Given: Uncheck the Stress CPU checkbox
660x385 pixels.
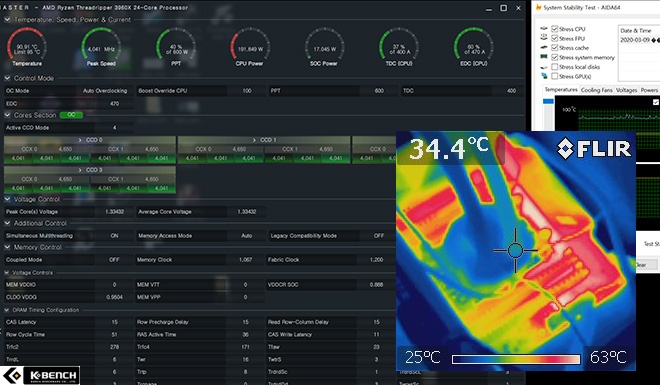Looking at the screenshot, I should (555, 29).
